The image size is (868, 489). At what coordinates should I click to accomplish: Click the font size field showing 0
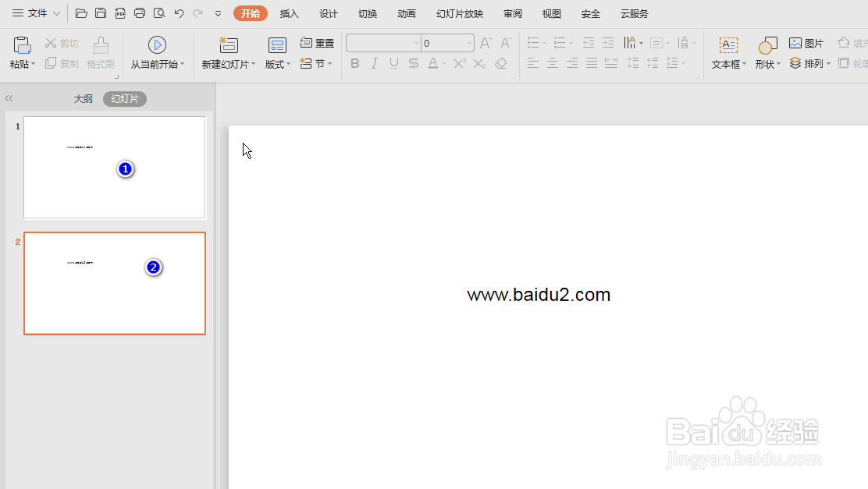[447, 43]
